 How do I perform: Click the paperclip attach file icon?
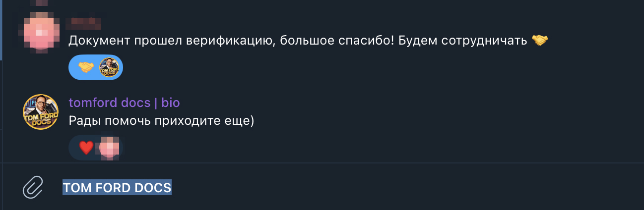[33, 188]
